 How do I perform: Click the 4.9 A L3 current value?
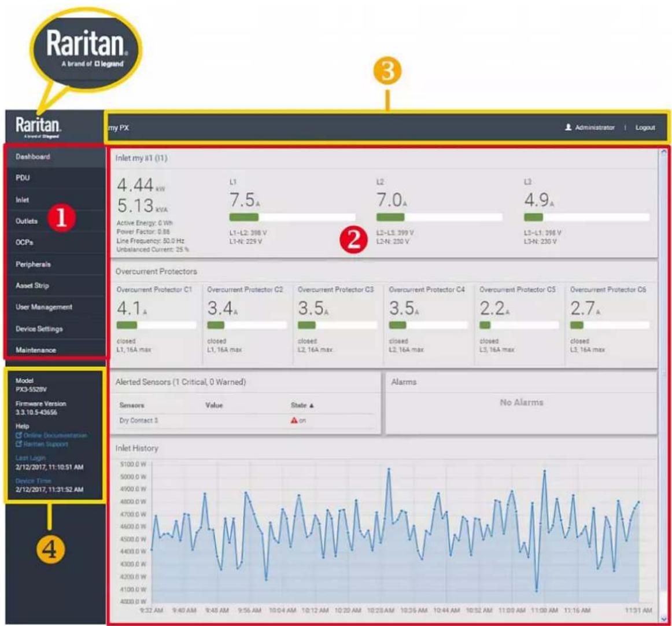(x=539, y=200)
